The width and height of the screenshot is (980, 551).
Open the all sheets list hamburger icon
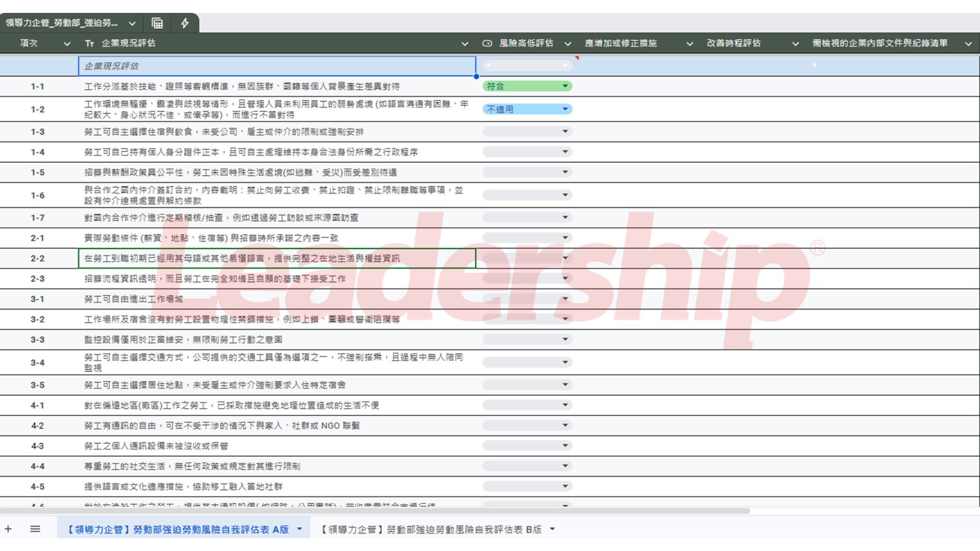35,529
